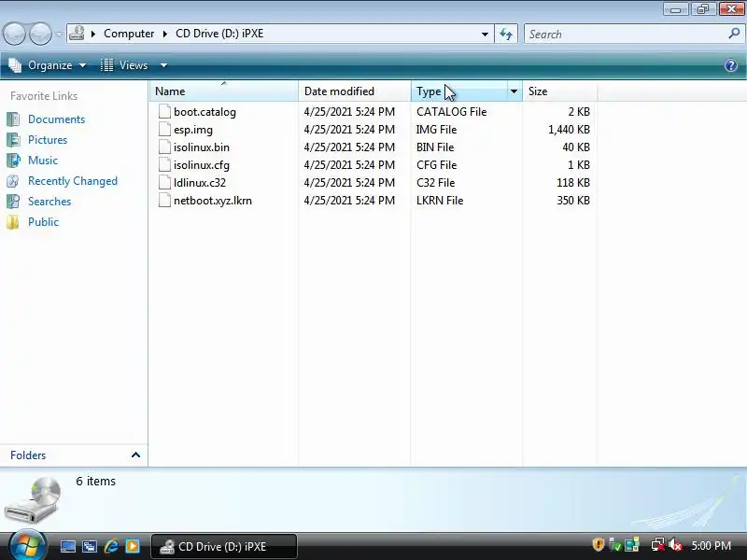Click the Documents folder icon in sidebar
The height and width of the screenshot is (560, 747).
pos(13,119)
